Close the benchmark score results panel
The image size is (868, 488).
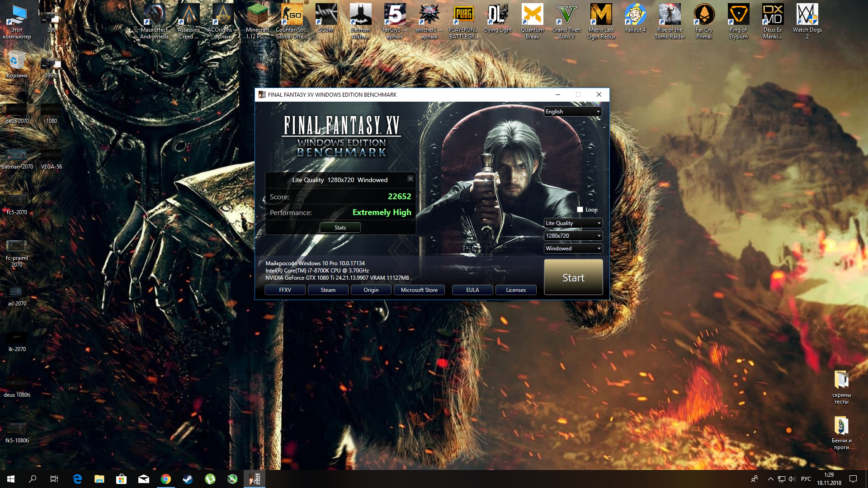pos(410,178)
